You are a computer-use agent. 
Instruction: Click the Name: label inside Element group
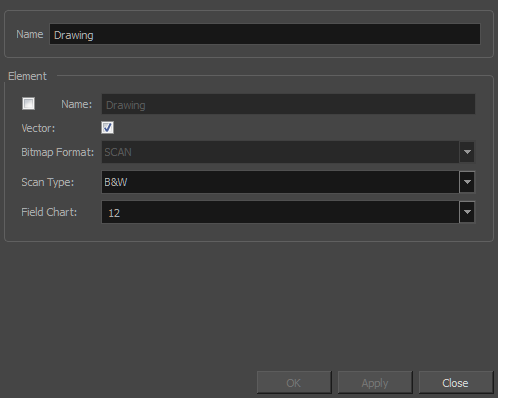click(x=76, y=104)
